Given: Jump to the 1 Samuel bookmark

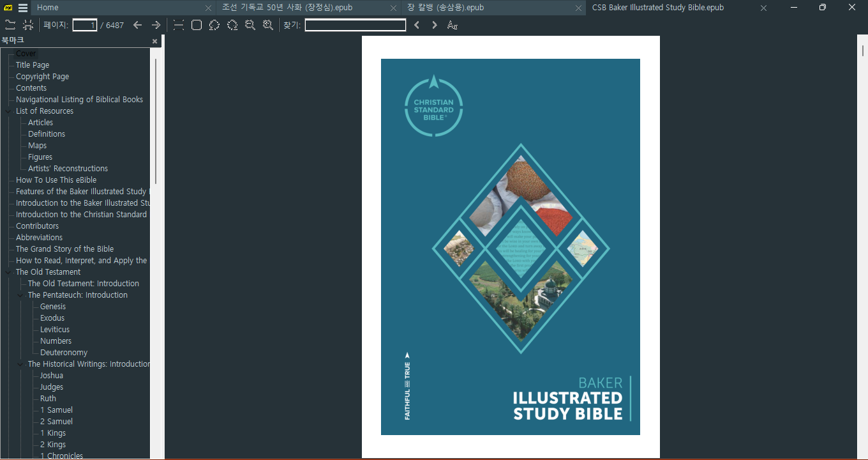Looking at the screenshot, I should pos(56,410).
